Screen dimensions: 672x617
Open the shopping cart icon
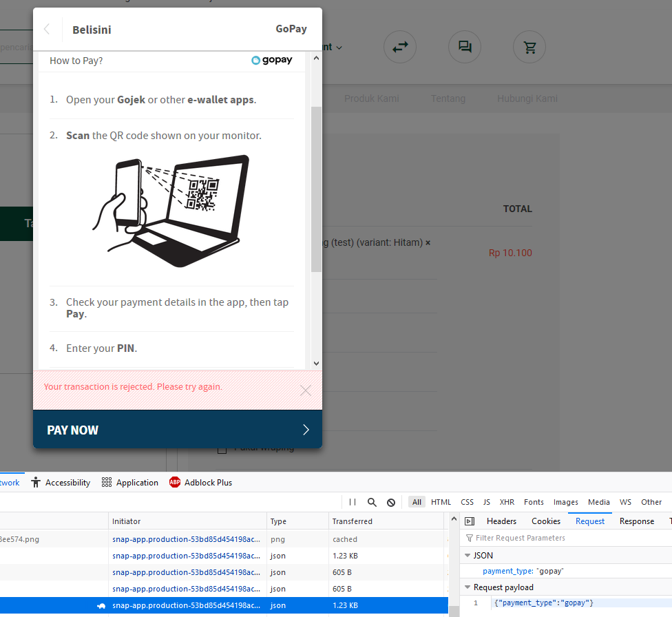coord(529,47)
